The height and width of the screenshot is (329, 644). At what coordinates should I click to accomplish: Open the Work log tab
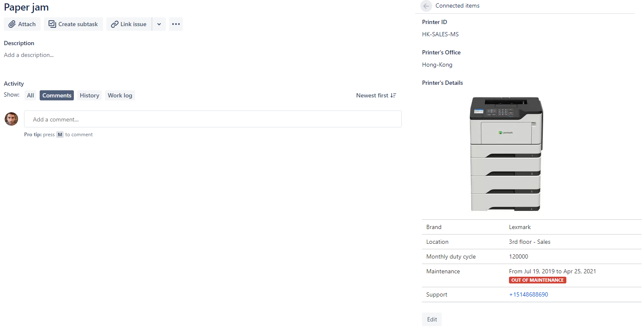click(x=120, y=95)
